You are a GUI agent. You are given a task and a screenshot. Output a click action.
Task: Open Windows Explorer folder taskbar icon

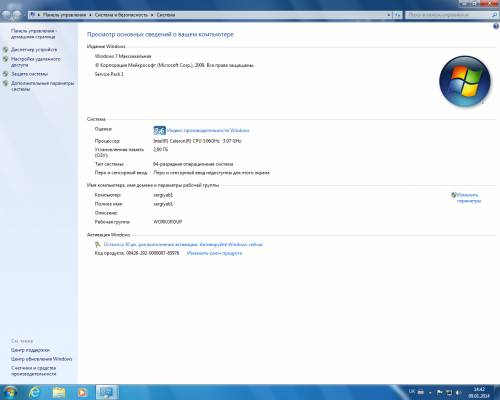coord(59,392)
